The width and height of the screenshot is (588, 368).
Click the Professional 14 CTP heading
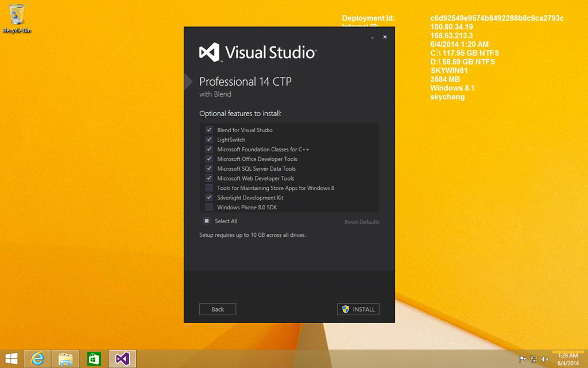(x=245, y=82)
